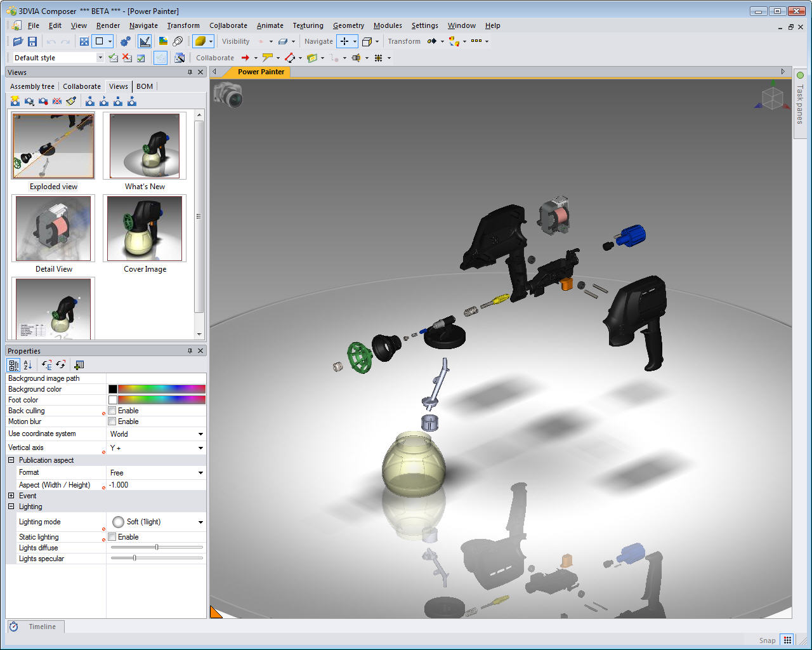Enable the Static lighting checkbox
The height and width of the screenshot is (650, 812).
point(112,537)
